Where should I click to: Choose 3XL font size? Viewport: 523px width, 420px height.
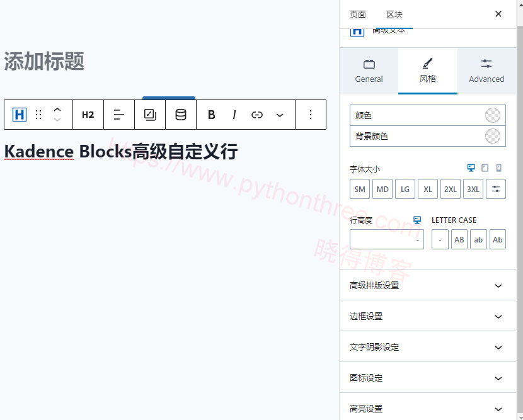[473, 189]
